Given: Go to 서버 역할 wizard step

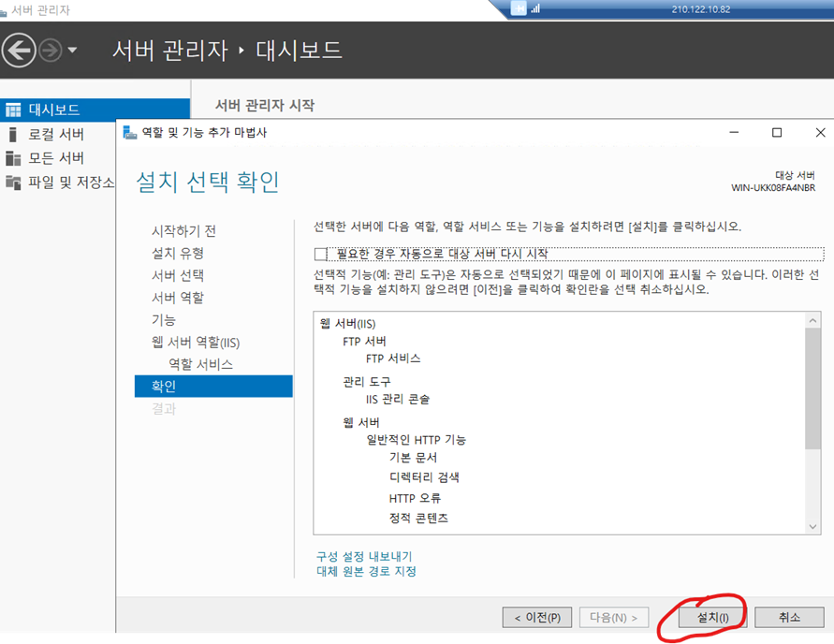Looking at the screenshot, I should pyautogui.click(x=178, y=298).
